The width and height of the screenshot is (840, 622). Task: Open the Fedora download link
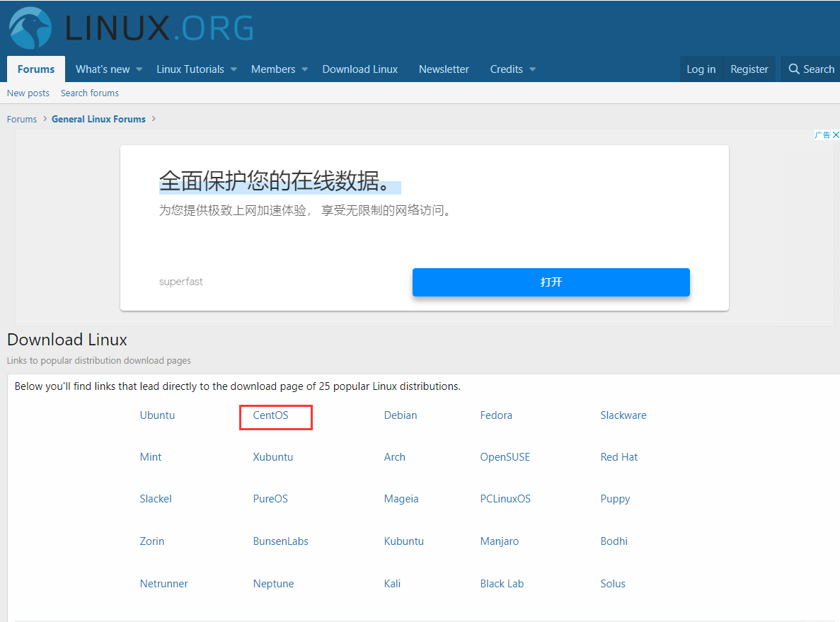click(x=496, y=415)
